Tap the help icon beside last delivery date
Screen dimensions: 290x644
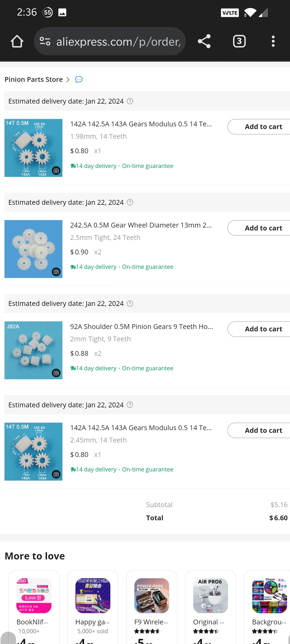tap(130, 405)
